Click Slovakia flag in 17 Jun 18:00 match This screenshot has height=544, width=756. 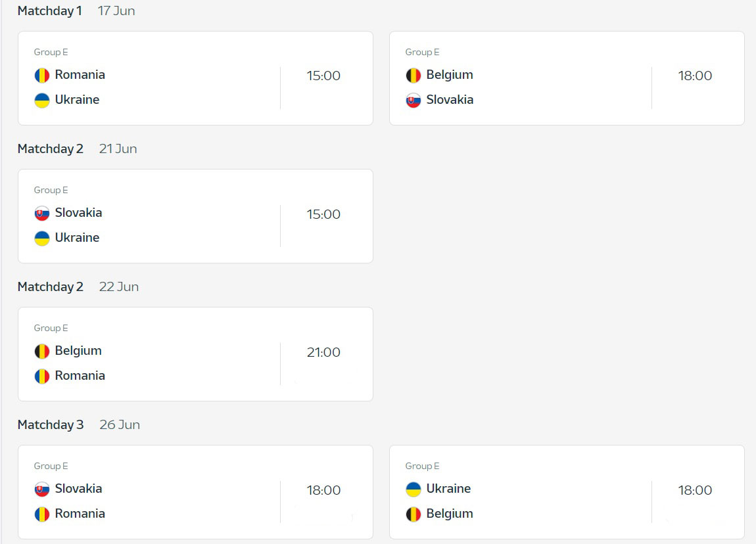click(413, 101)
